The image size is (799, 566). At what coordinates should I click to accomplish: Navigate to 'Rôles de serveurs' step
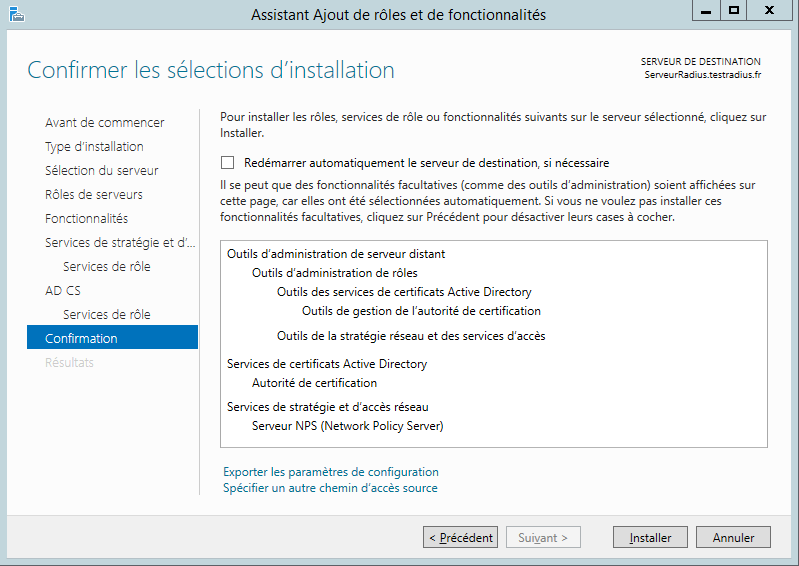coord(94,194)
